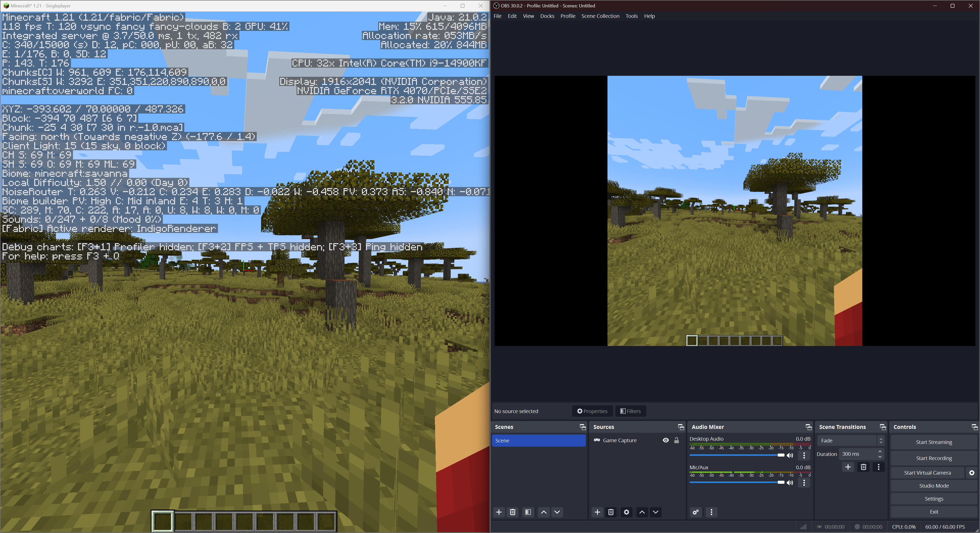Open OBS Docks menu
The height and width of the screenshot is (533, 980).
tap(547, 16)
